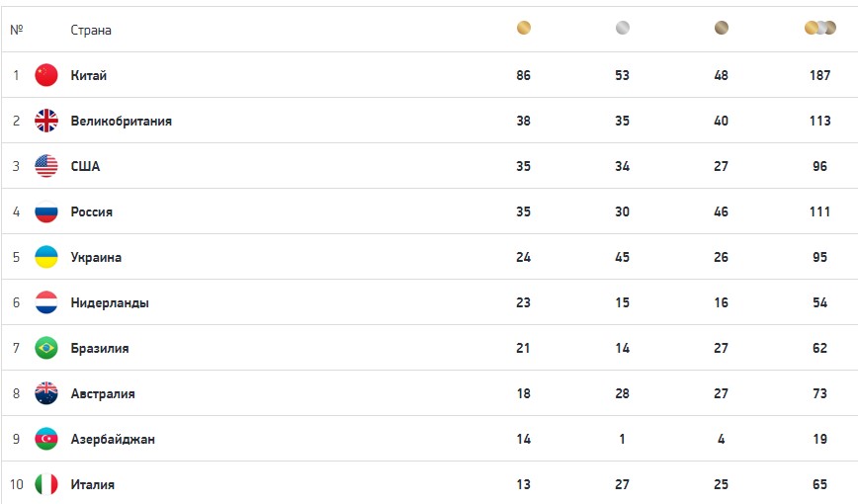Select the Нидерланды country name

[110, 302]
